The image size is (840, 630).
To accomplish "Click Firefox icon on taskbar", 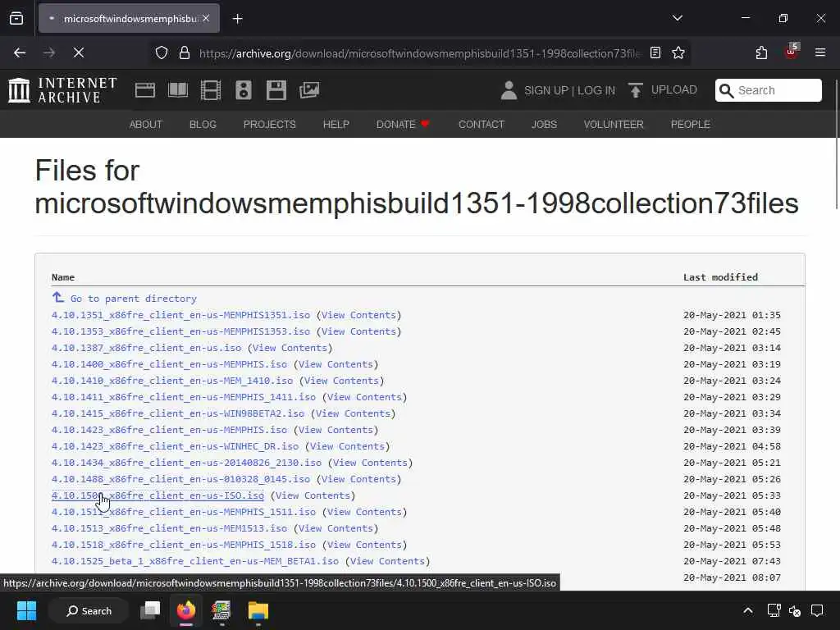I will pyautogui.click(x=186, y=610).
